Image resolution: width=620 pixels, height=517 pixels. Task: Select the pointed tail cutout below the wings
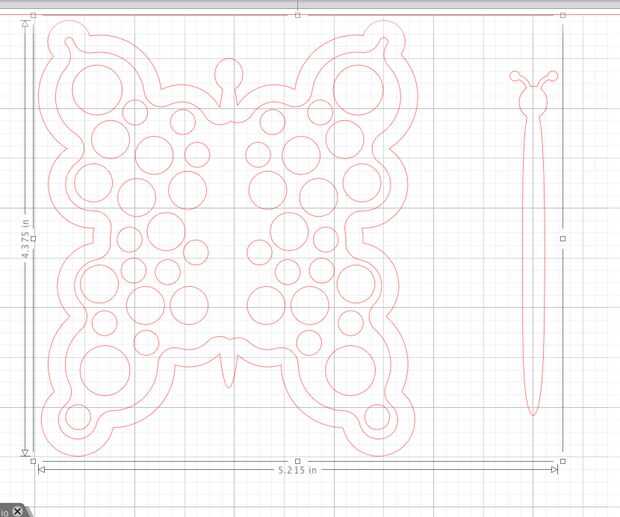click(x=229, y=370)
